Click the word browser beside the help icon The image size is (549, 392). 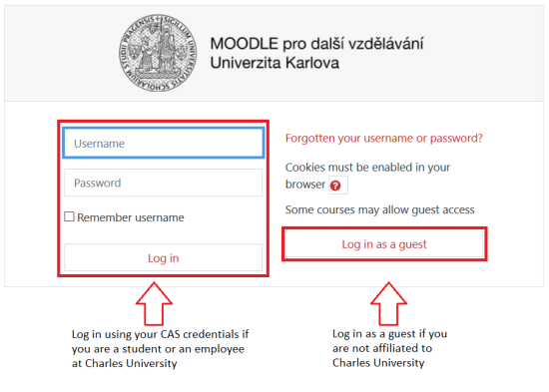(x=305, y=185)
